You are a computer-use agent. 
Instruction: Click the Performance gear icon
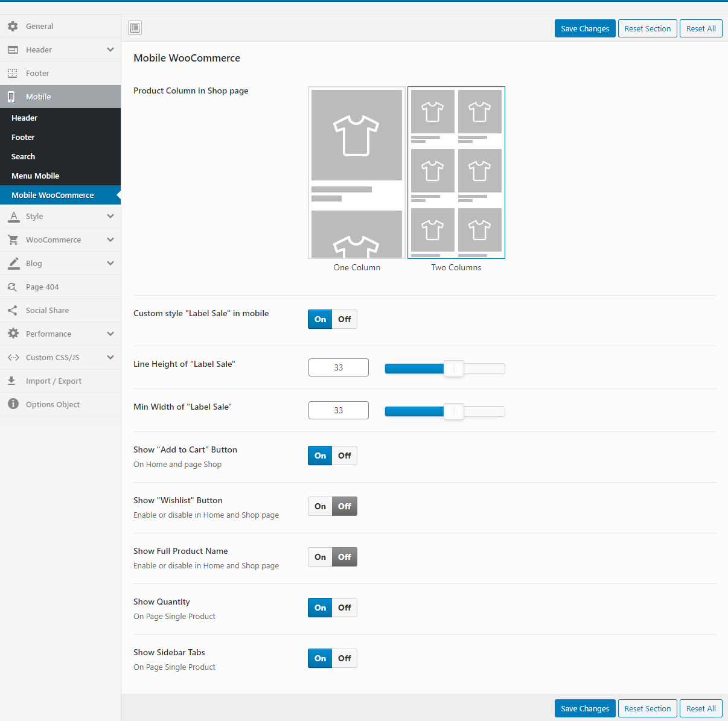pyautogui.click(x=13, y=334)
